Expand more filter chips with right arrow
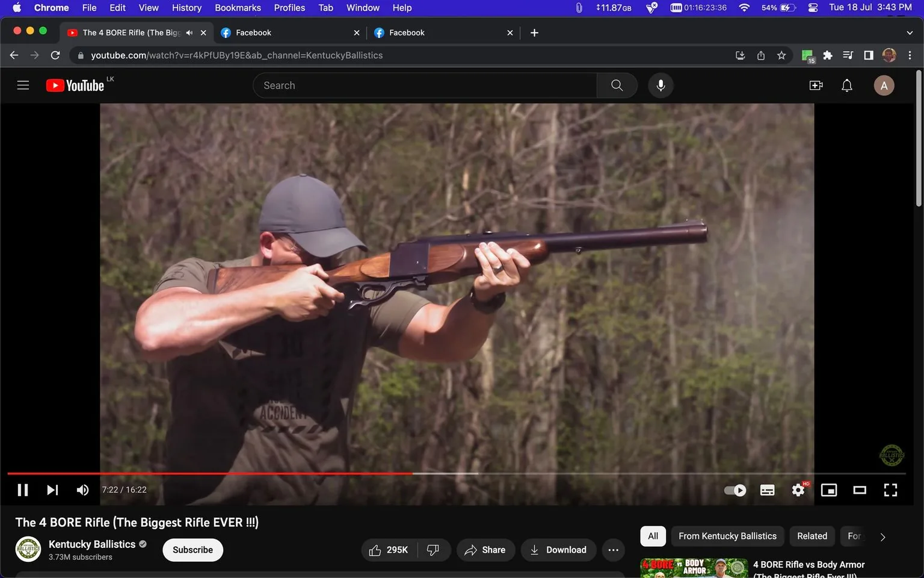This screenshot has height=578, width=924. point(882,536)
